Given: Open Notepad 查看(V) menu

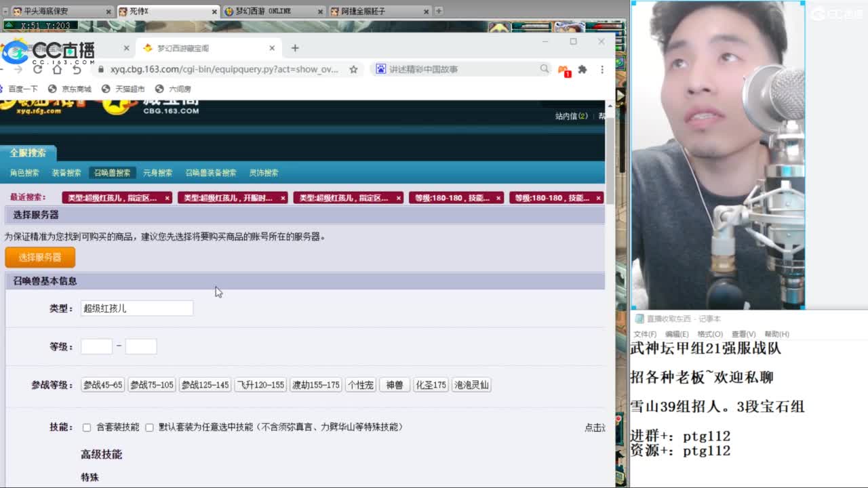Looking at the screenshot, I should 743,334.
